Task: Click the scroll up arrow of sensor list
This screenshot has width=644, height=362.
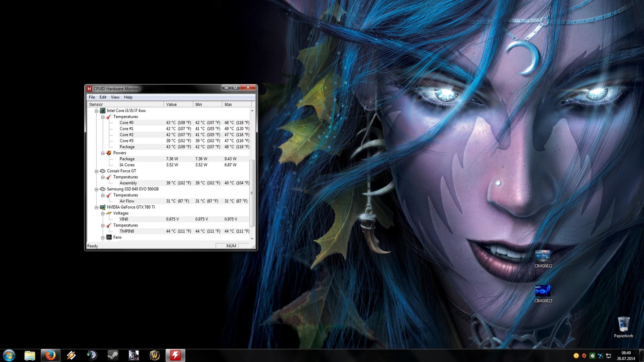Action: 252,111
